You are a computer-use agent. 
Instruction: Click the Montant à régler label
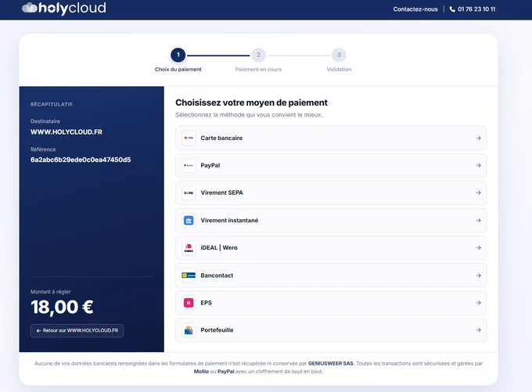point(51,292)
